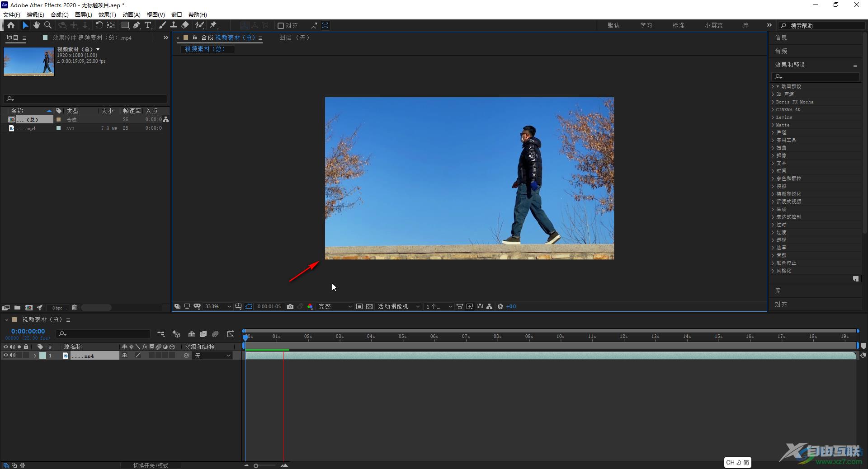Switch to the 图层（无）tab
The width and height of the screenshot is (868, 469).
point(295,38)
